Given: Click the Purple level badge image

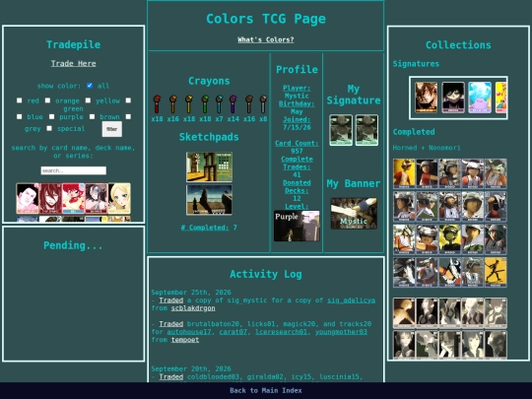Looking at the screenshot, I should [297, 226].
